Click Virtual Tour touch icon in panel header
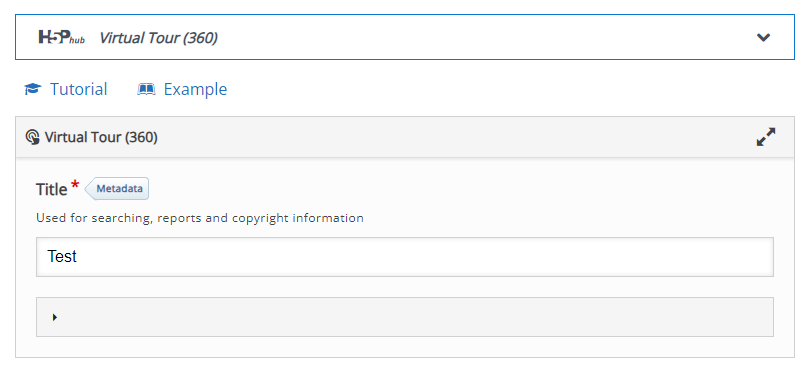 [x=32, y=137]
